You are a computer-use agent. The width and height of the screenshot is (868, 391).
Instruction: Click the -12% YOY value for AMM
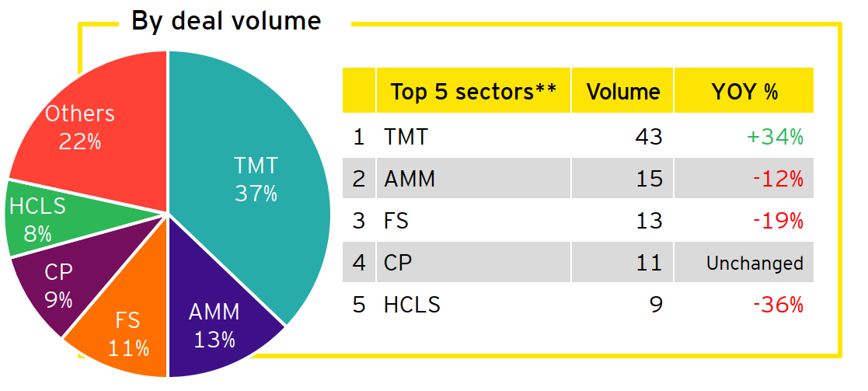(x=778, y=179)
